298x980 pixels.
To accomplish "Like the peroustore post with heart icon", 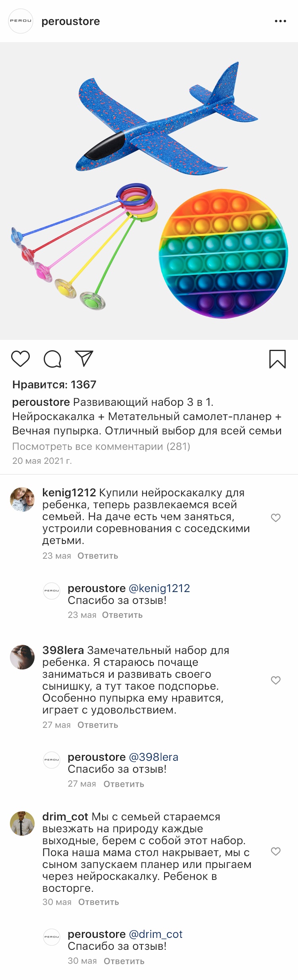I will pyautogui.click(x=20, y=359).
